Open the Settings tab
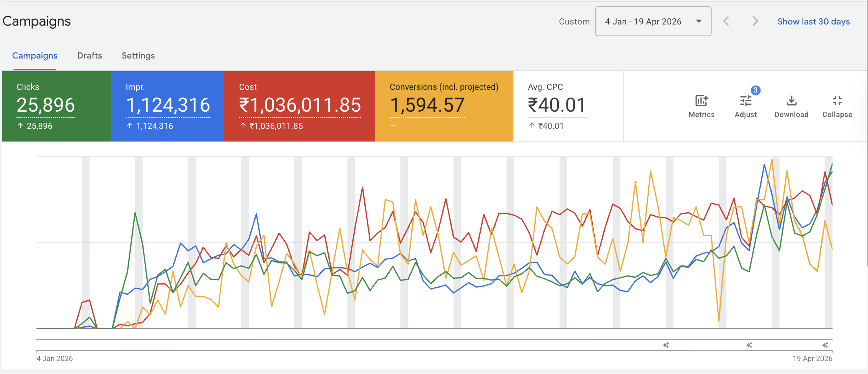 138,56
